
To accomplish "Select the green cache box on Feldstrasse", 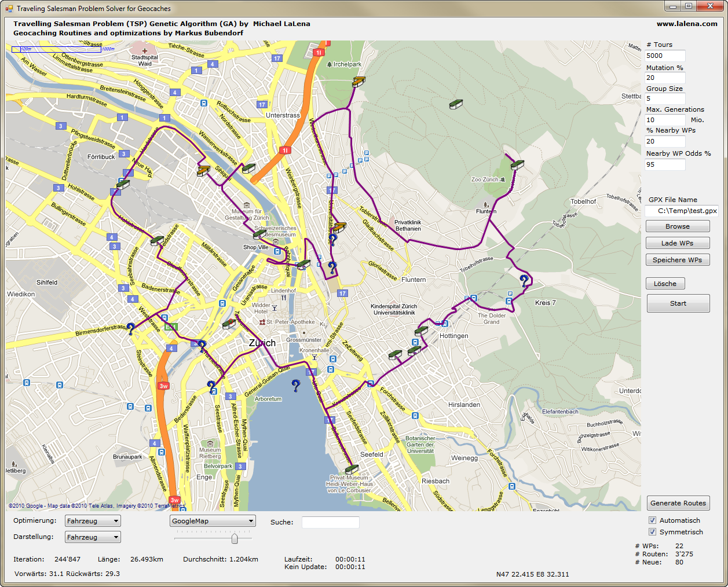I will tap(157, 241).
